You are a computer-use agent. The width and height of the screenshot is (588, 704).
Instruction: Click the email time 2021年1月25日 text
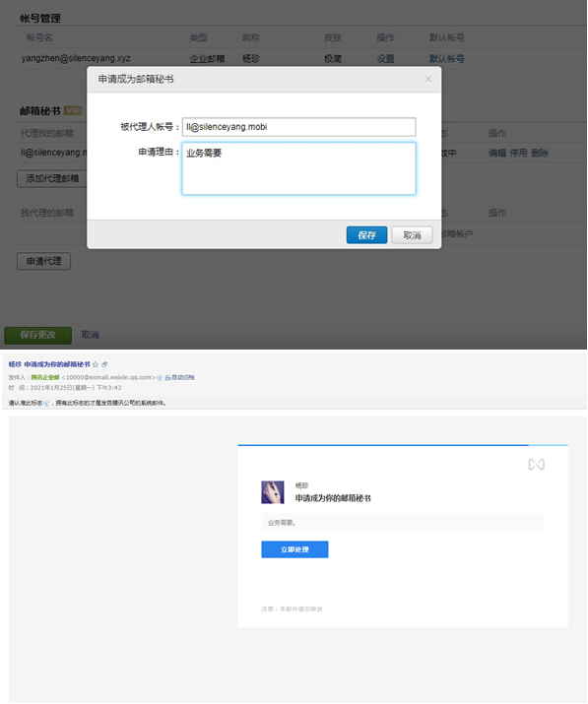pyautogui.click(x=76, y=388)
